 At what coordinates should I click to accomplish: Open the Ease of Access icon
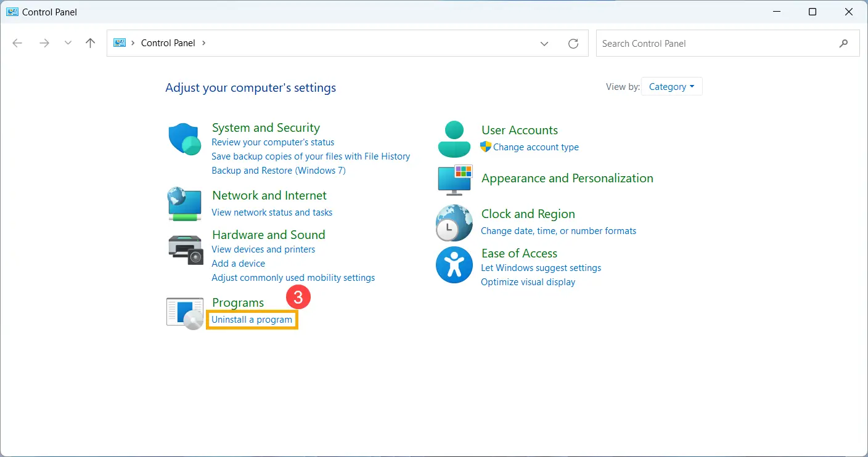[x=454, y=265]
